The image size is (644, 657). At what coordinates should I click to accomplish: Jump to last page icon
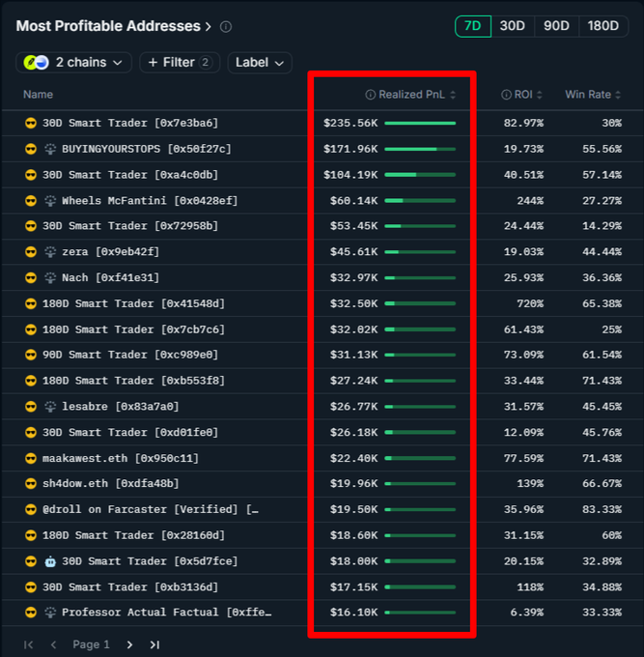point(154,644)
